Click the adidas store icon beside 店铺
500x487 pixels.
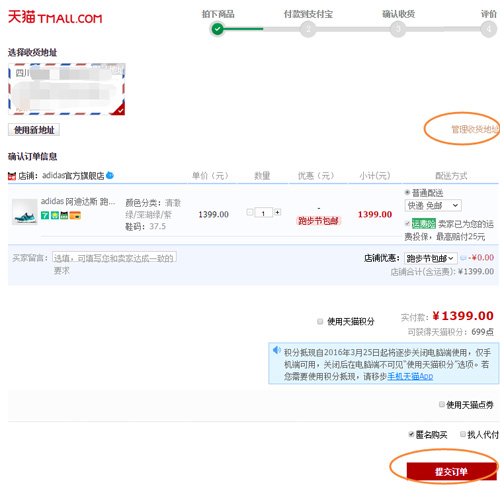click(x=12, y=176)
